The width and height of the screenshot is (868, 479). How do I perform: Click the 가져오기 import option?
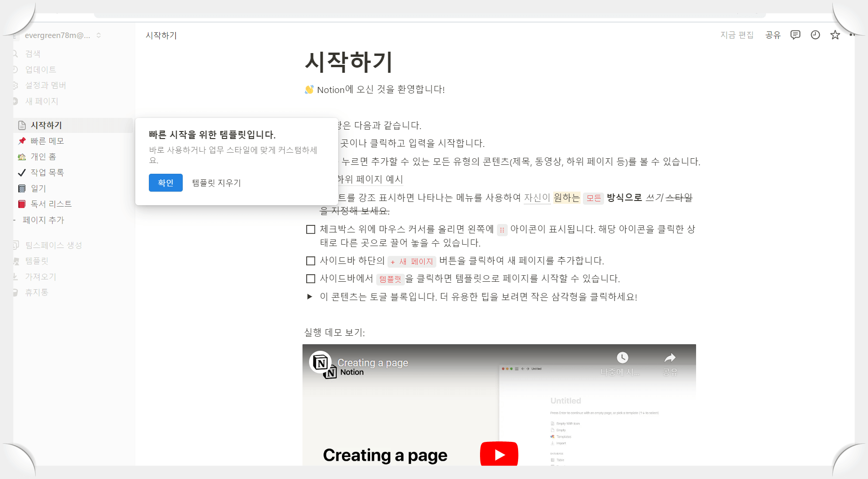(40, 276)
